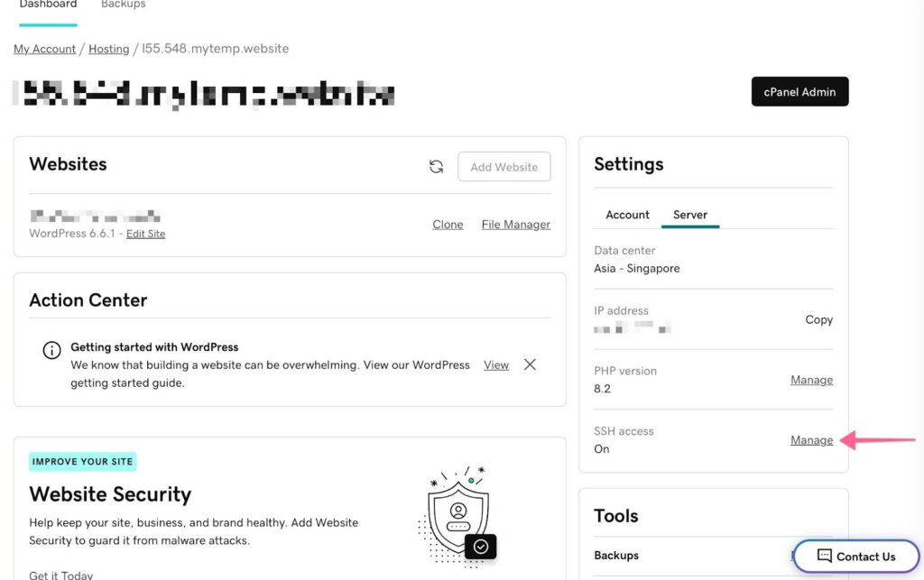Click the refresh websites icon
The height and width of the screenshot is (580, 924).
[436, 167]
